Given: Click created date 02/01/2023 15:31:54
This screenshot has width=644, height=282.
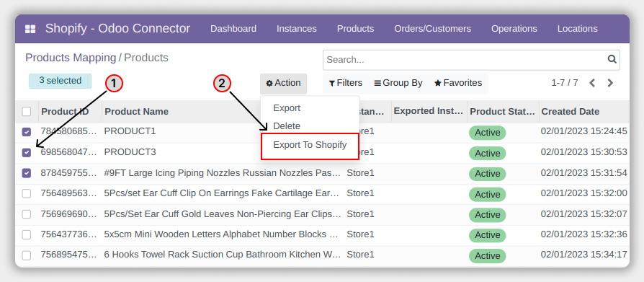Looking at the screenshot, I should (584, 173).
